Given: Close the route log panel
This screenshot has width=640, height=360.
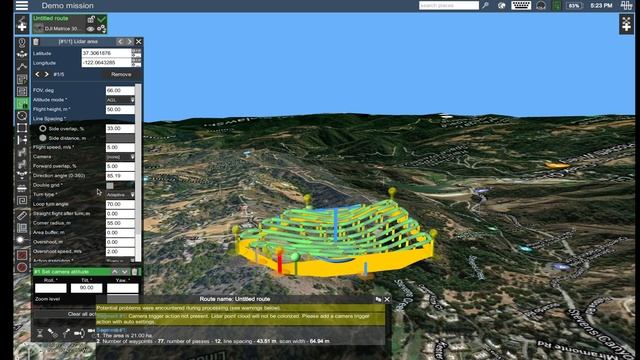Looking at the screenshot, I should pyautogui.click(x=387, y=299).
